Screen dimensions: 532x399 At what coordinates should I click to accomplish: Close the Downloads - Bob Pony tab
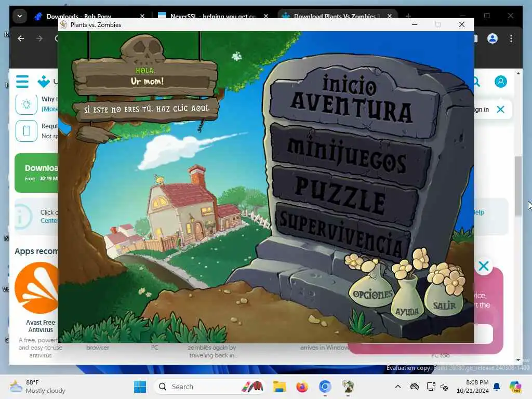point(142,16)
